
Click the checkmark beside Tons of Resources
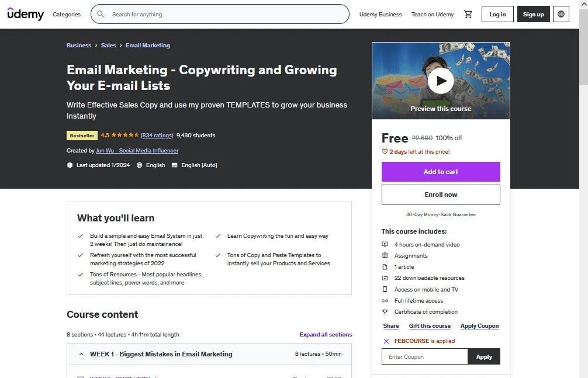(x=80, y=275)
